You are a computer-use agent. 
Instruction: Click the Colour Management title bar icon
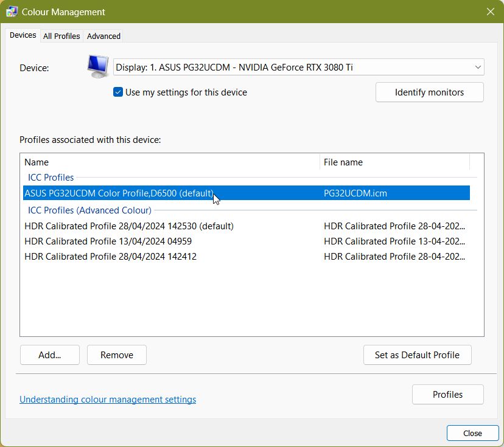click(12, 12)
